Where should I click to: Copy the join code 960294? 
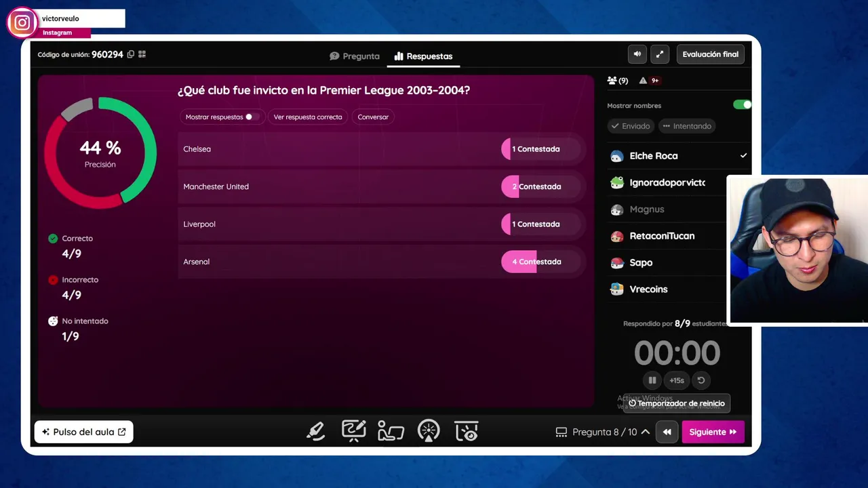[131, 54]
